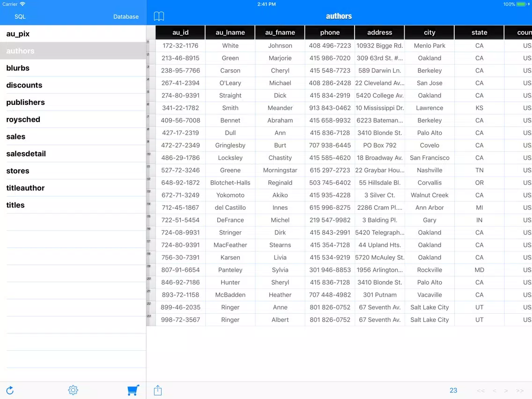Click the SQL tab in sidebar header
Image resolution: width=532 pixels, height=399 pixels.
click(20, 17)
